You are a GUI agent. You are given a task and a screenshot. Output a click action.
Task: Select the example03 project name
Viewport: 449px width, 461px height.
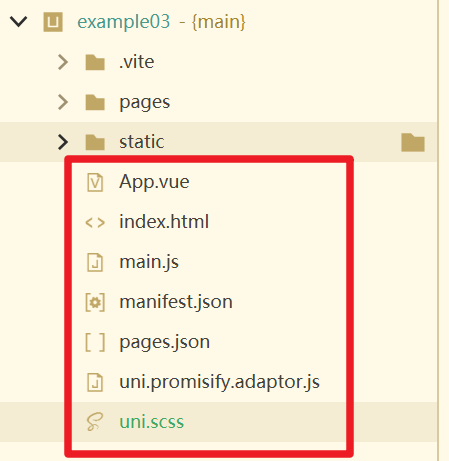tap(124, 22)
